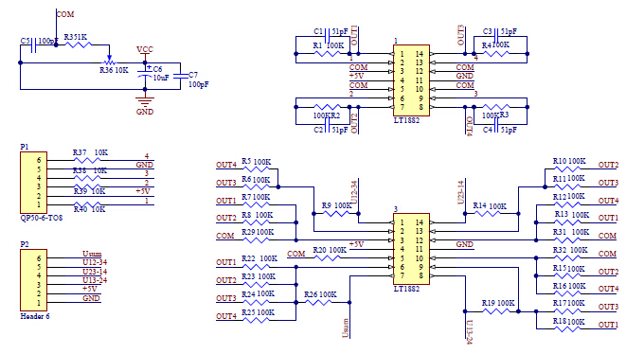
Task: Click the P1 QP50-6-TO8 connector
Action: tap(34, 183)
